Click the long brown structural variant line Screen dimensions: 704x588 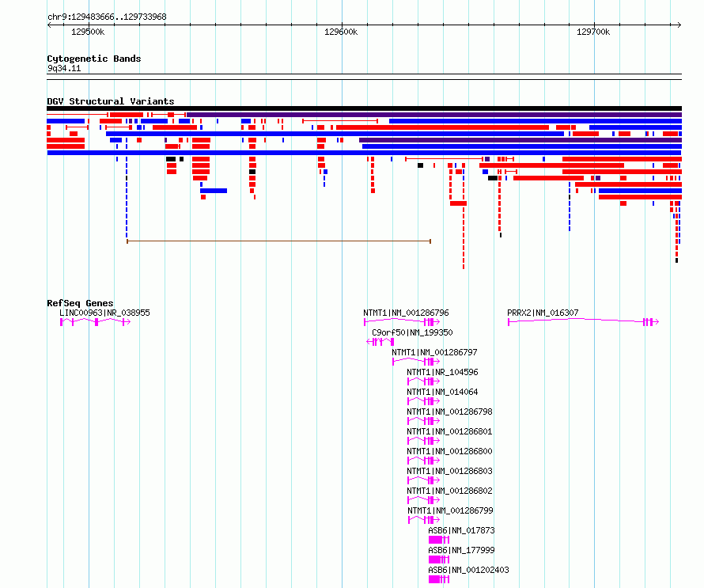coord(278,241)
